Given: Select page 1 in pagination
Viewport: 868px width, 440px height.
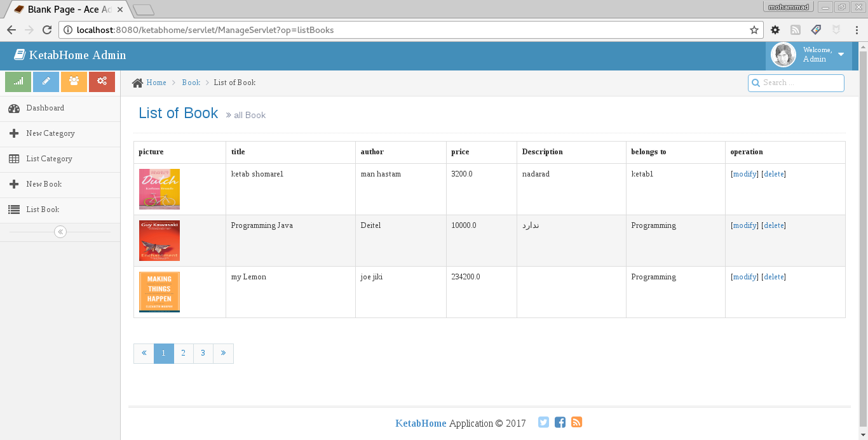Looking at the screenshot, I should [x=164, y=354].
